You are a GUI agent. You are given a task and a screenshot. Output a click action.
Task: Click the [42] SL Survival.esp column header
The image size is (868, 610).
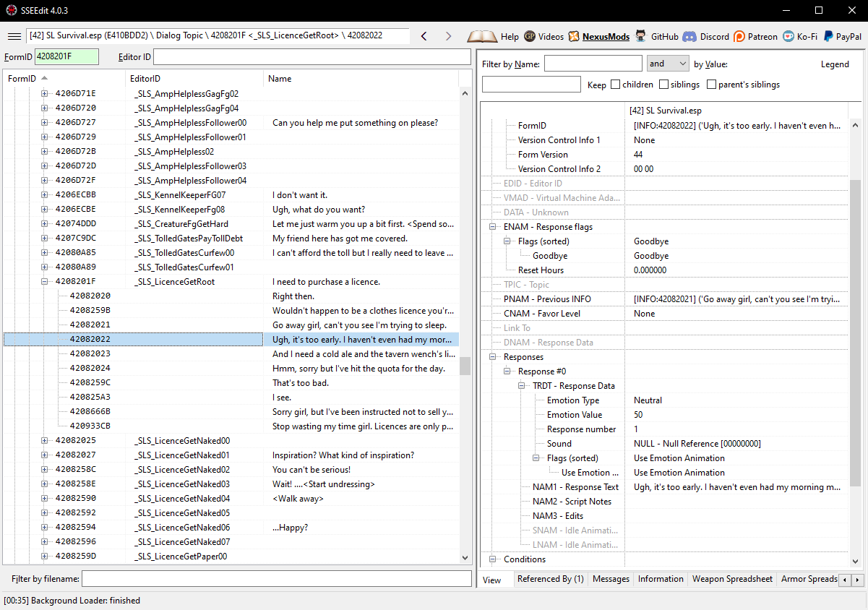coord(736,111)
